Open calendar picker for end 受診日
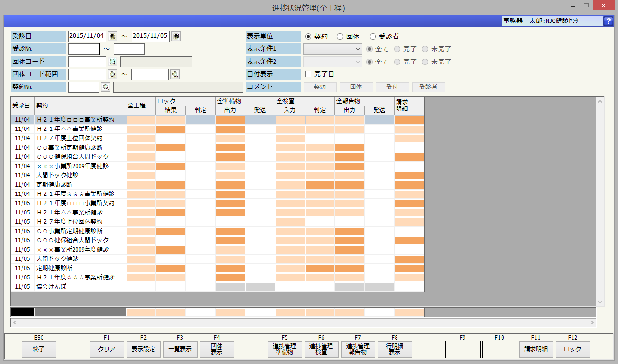This screenshot has width=618, height=364. coord(176,36)
